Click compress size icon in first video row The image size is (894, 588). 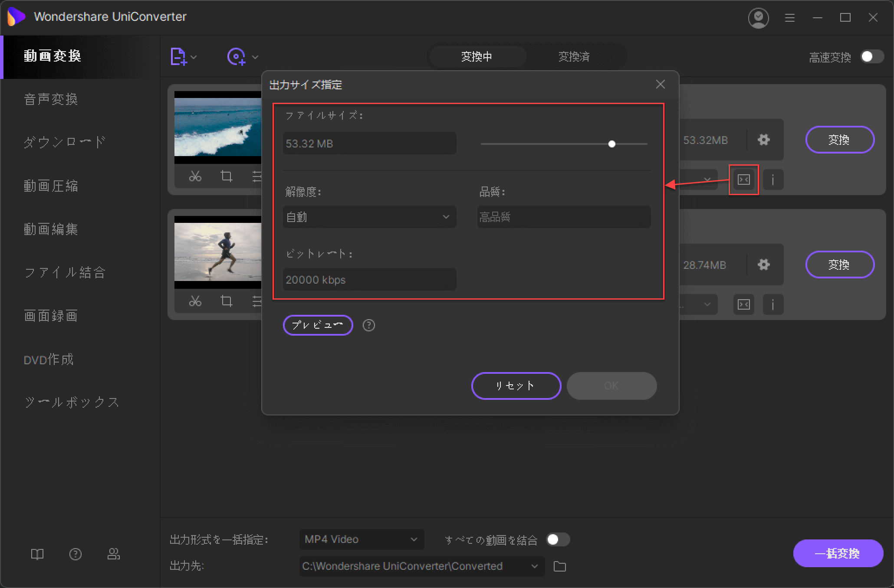tap(744, 180)
